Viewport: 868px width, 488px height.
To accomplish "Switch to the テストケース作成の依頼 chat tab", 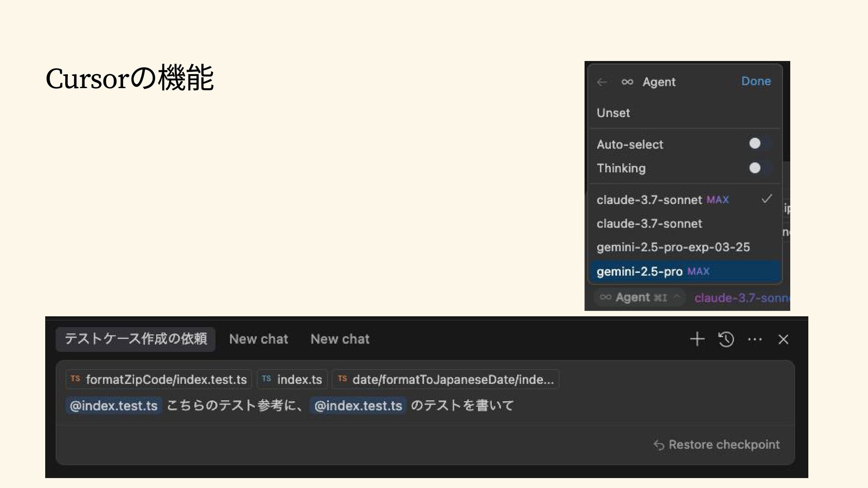I will 136,339.
